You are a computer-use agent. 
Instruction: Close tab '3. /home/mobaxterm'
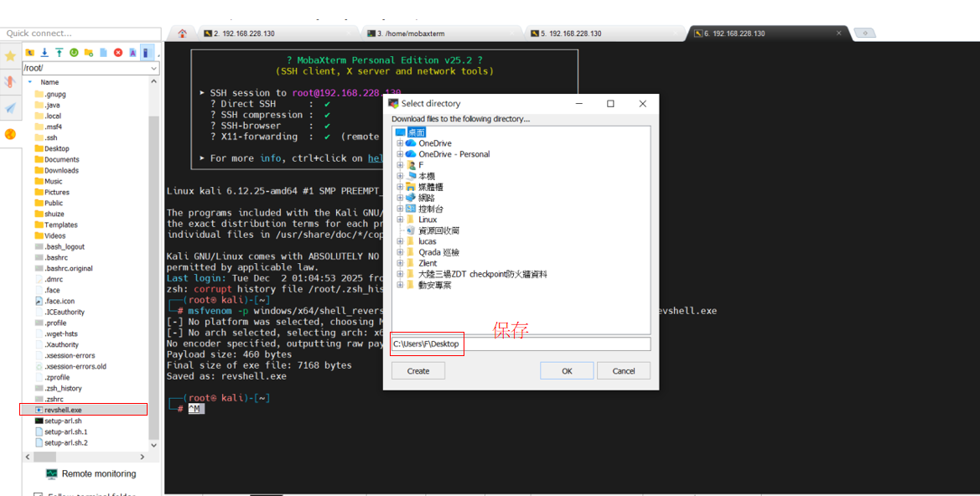coord(514,34)
